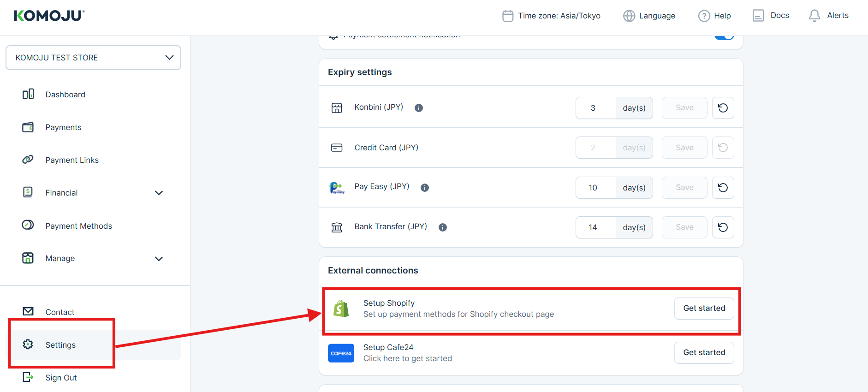The width and height of the screenshot is (868, 392).
Task: Click the KOMOJU logo
Action: coord(49,16)
